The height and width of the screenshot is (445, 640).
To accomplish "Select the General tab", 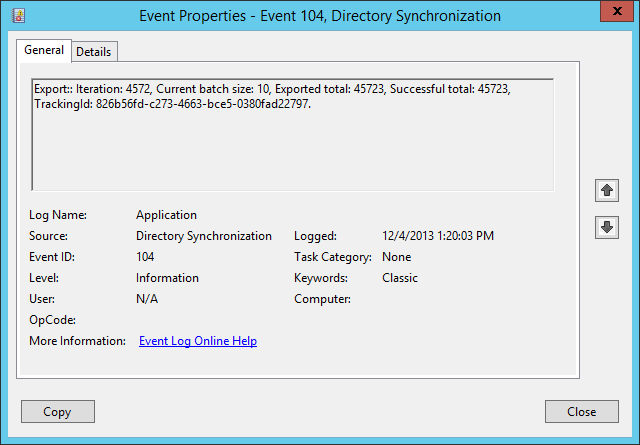I will click(44, 50).
